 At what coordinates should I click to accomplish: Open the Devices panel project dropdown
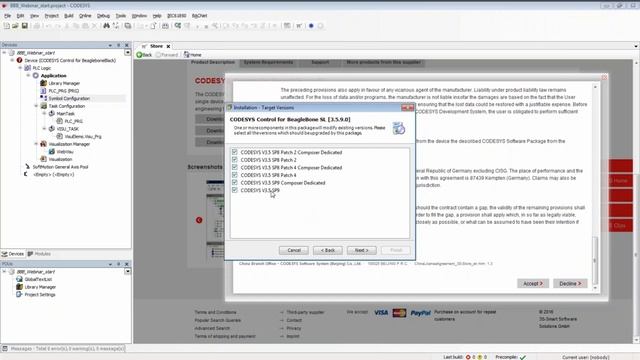pyautogui.click(x=128, y=53)
